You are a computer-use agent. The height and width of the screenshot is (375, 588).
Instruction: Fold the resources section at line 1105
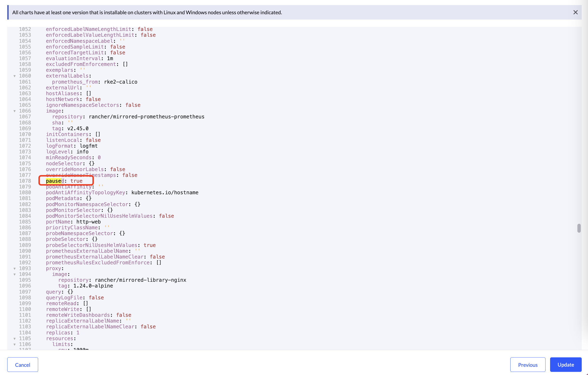(x=15, y=339)
